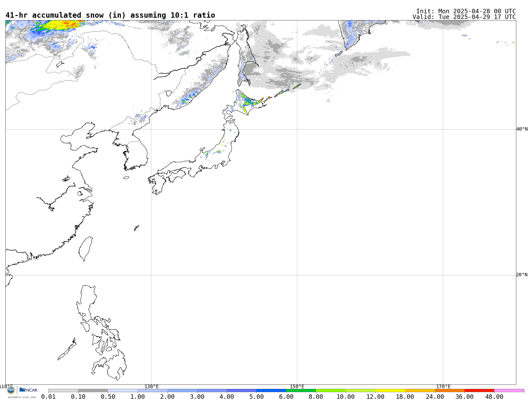Click the blue 5.00 colorbar swatch
532x400 pixels.
(271, 391)
